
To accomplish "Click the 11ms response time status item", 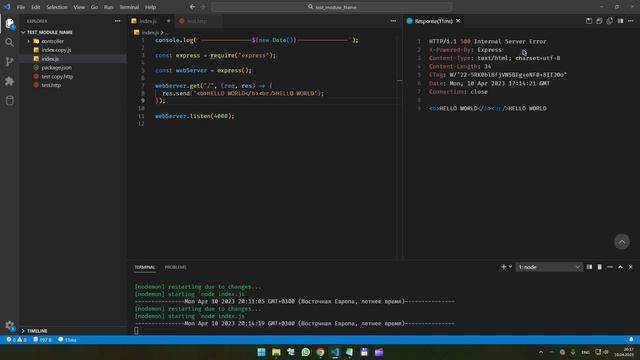I will pyautogui.click(x=67, y=340).
